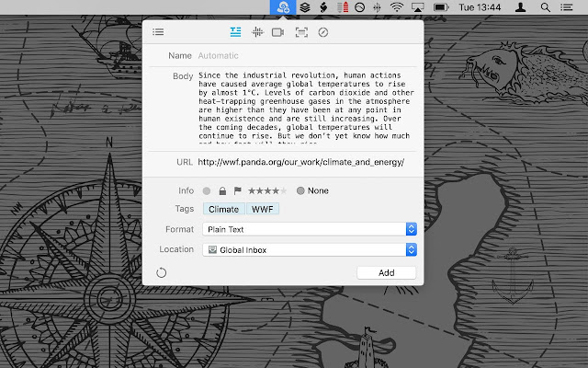Screen dimensions: 588x368
Task: Toggle the unread dot indicator in the Info row
Action: coord(207,191)
